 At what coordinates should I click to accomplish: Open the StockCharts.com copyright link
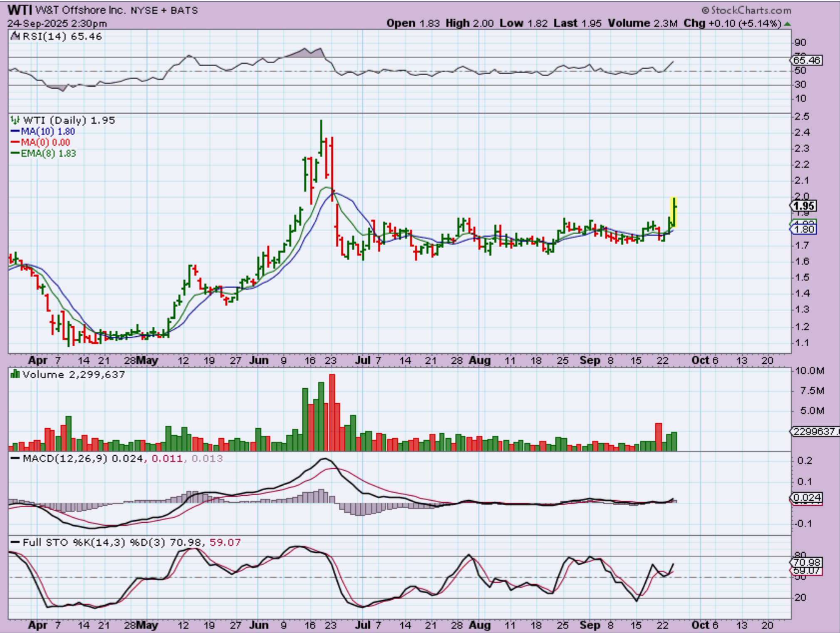point(746,10)
